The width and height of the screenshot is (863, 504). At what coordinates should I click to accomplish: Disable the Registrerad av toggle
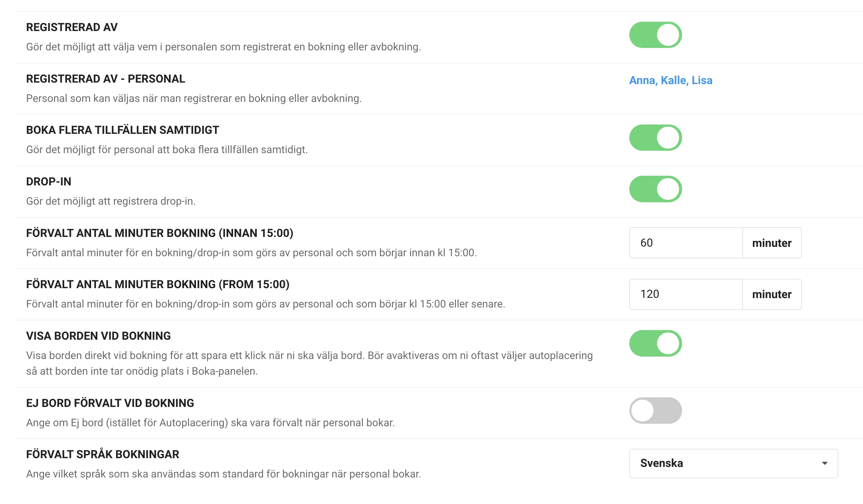point(655,35)
